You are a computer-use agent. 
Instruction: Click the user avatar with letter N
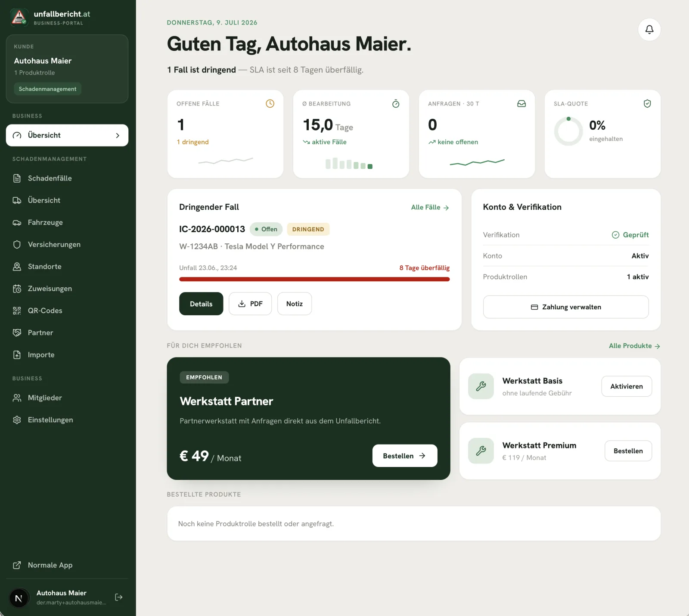coord(19,598)
